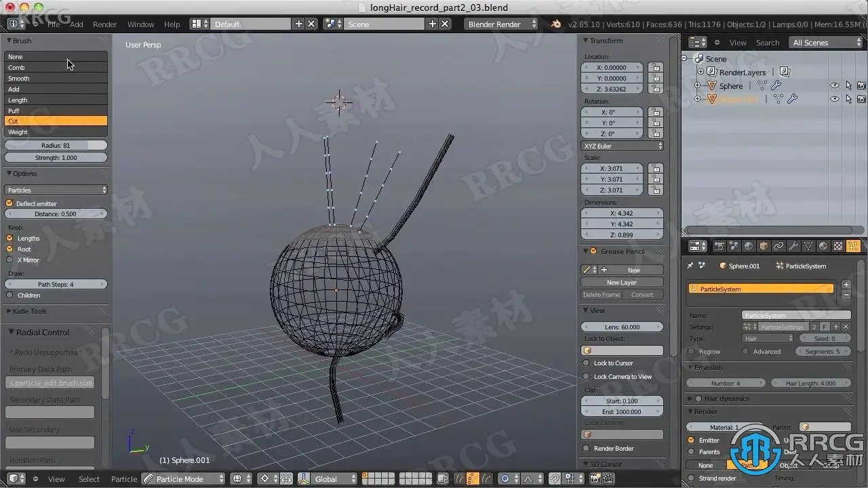
Task: Open the Particle Mode dropdown
Action: (x=183, y=479)
